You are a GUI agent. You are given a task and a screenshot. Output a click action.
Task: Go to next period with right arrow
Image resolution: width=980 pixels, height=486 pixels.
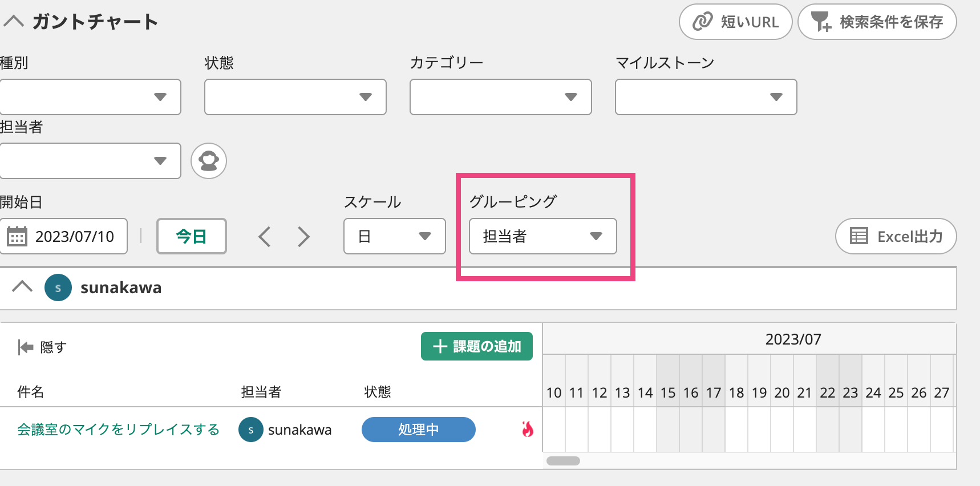click(x=303, y=236)
